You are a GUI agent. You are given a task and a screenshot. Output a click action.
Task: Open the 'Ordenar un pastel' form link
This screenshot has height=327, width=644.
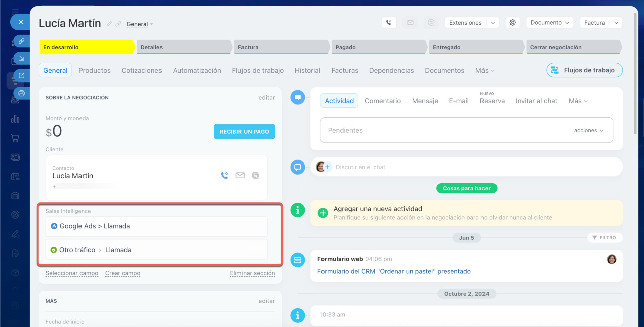(394, 271)
